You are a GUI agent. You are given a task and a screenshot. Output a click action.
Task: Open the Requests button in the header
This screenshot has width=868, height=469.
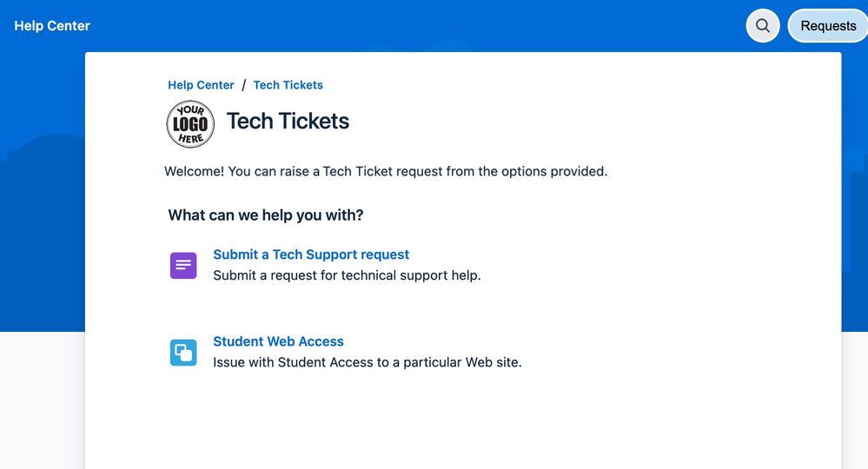point(827,26)
